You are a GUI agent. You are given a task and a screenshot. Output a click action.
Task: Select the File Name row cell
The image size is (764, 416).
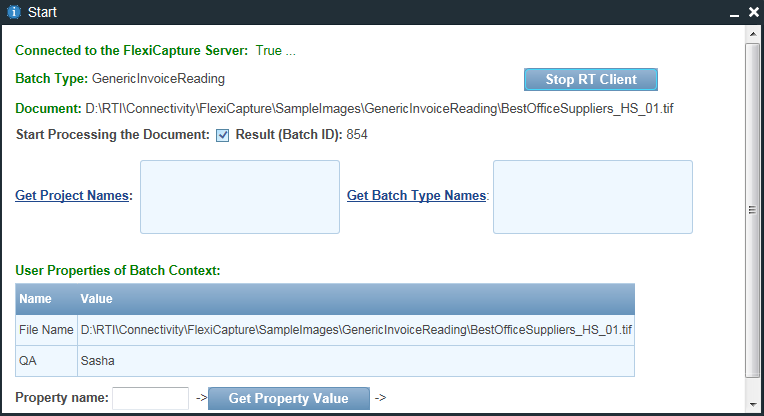pos(46,330)
